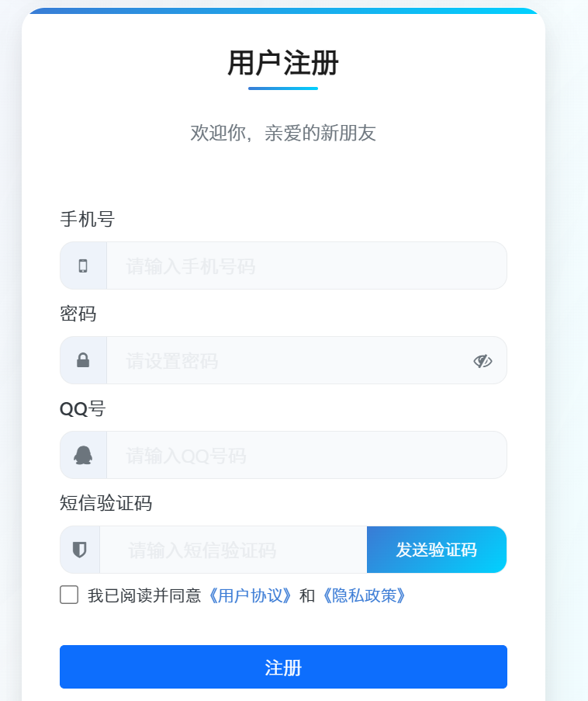This screenshot has width=588, height=701.
Task: Check the agreement checkbox
Action: 69,595
